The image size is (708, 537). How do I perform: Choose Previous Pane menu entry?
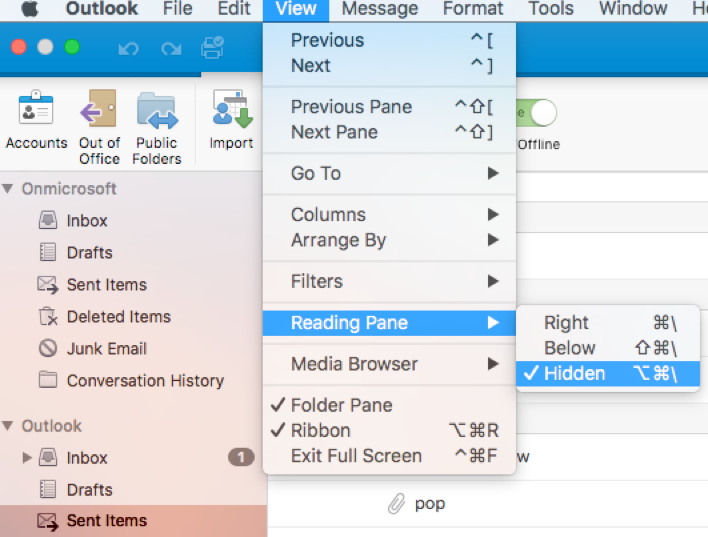(389, 107)
